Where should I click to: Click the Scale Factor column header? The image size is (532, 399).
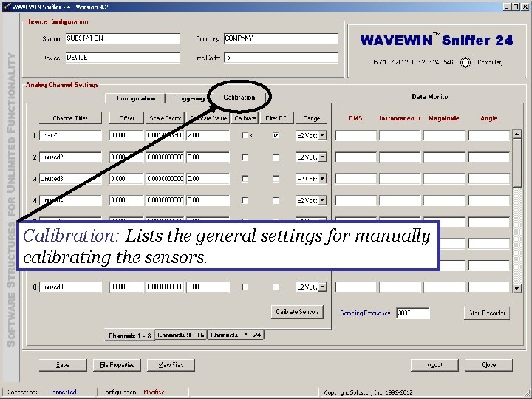166,118
